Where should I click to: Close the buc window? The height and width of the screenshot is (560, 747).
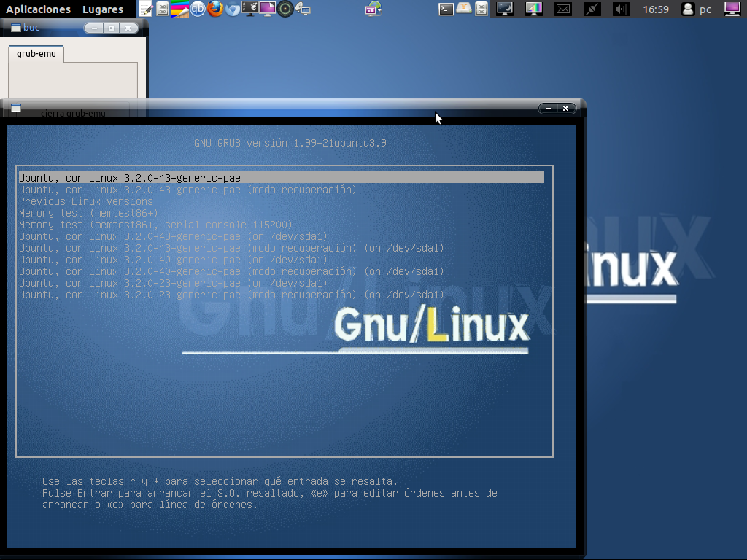pyautogui.click(x=128, y=28)
